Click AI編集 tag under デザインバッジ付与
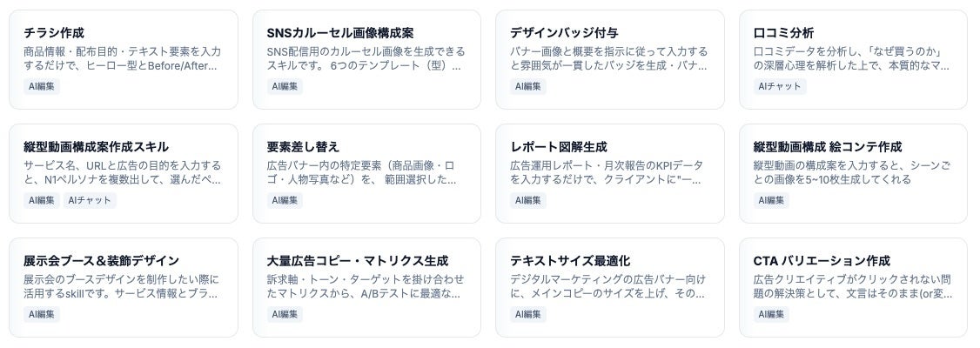980x348 pixels. pos(528,86)
